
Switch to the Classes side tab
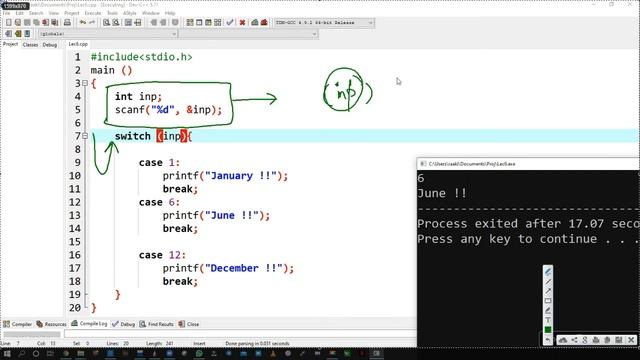(x=30, y=45)
